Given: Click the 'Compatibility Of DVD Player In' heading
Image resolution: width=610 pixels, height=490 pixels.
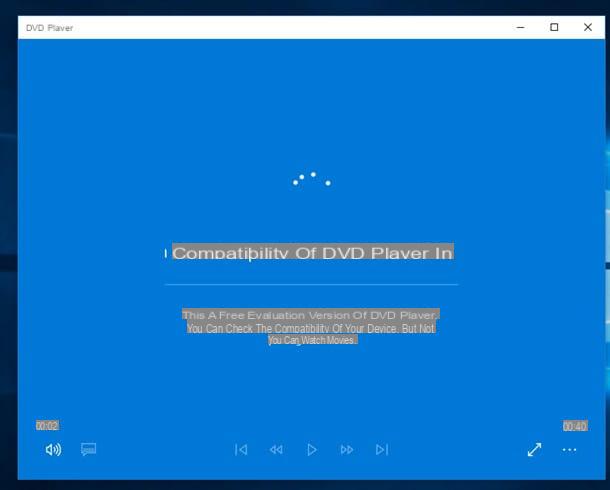Looking at the screenshot, I should point(313,252).
